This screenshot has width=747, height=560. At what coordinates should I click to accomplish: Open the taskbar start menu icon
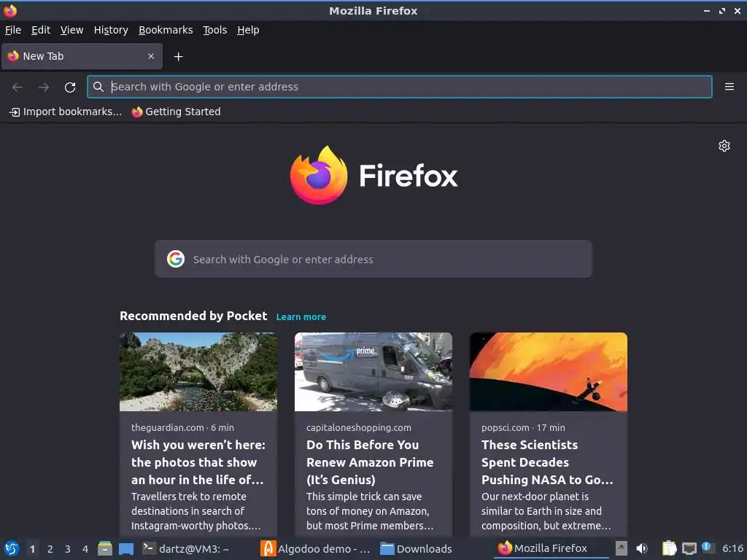pyautogui.click(x=12, y=548)
